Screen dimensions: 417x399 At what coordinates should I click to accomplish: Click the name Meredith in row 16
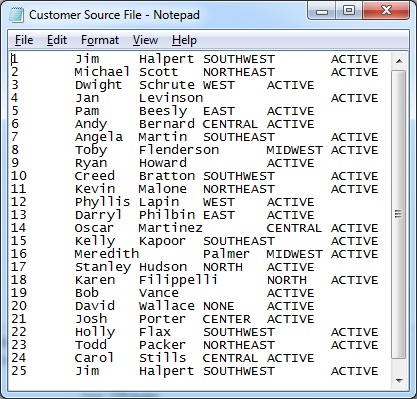(107, 254)
